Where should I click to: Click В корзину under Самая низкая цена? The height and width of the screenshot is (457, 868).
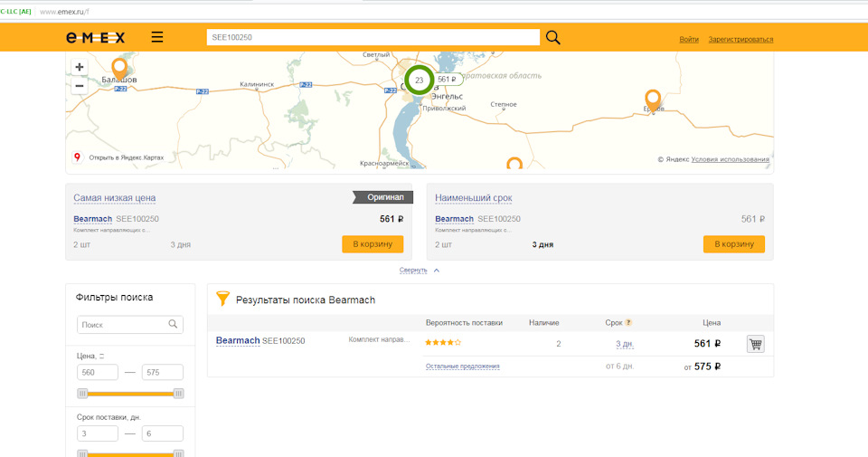click(373, 244)
